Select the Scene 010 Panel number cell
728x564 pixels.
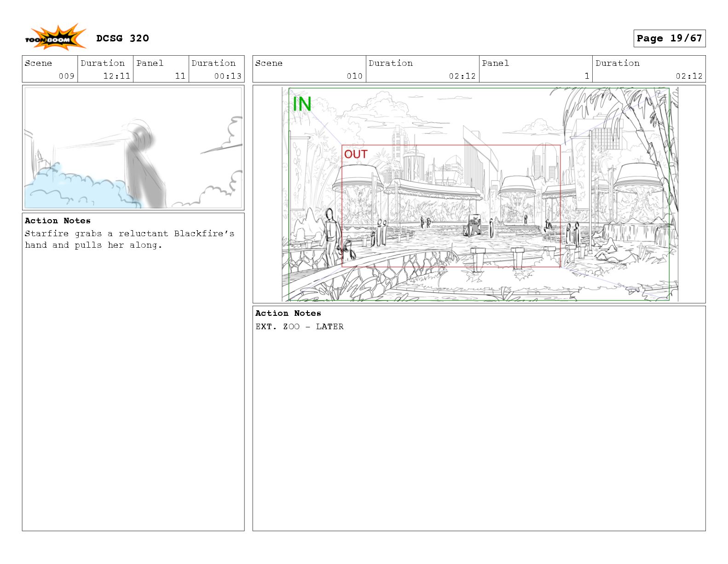(536, 69)
